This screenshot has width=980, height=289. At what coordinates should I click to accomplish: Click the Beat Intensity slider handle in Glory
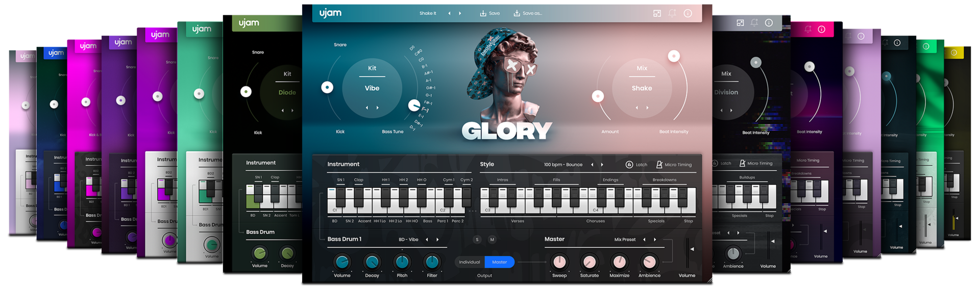pos(674,56)
